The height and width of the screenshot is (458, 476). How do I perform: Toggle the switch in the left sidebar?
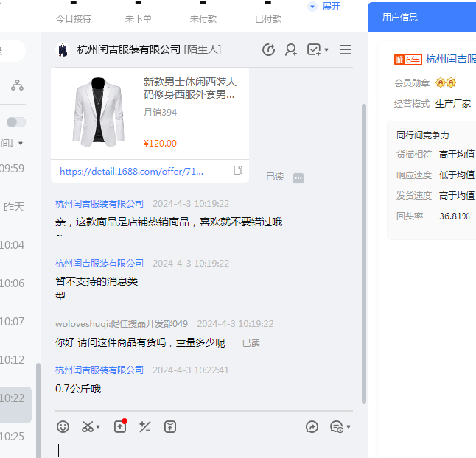(x=16, y=122)
